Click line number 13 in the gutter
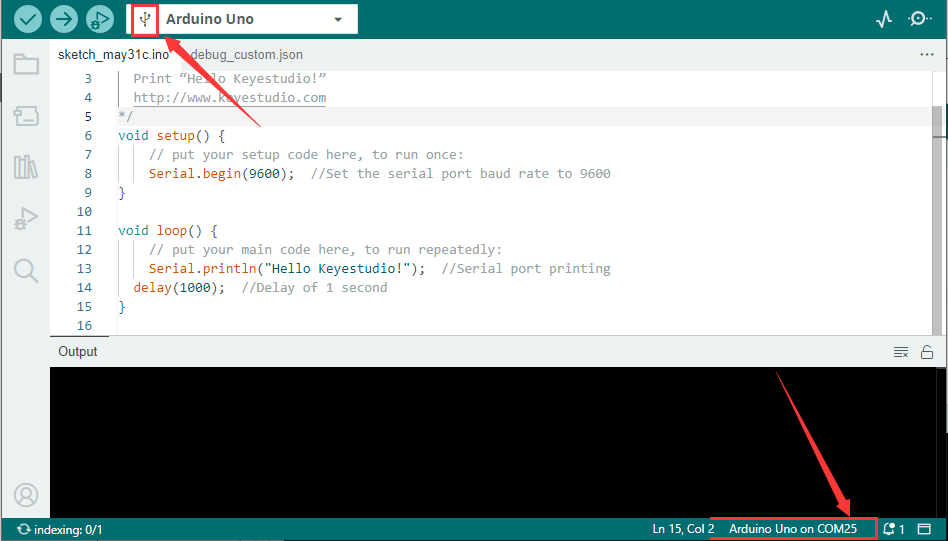Screen dimensions: 948x541 click(x=85, y=268)
